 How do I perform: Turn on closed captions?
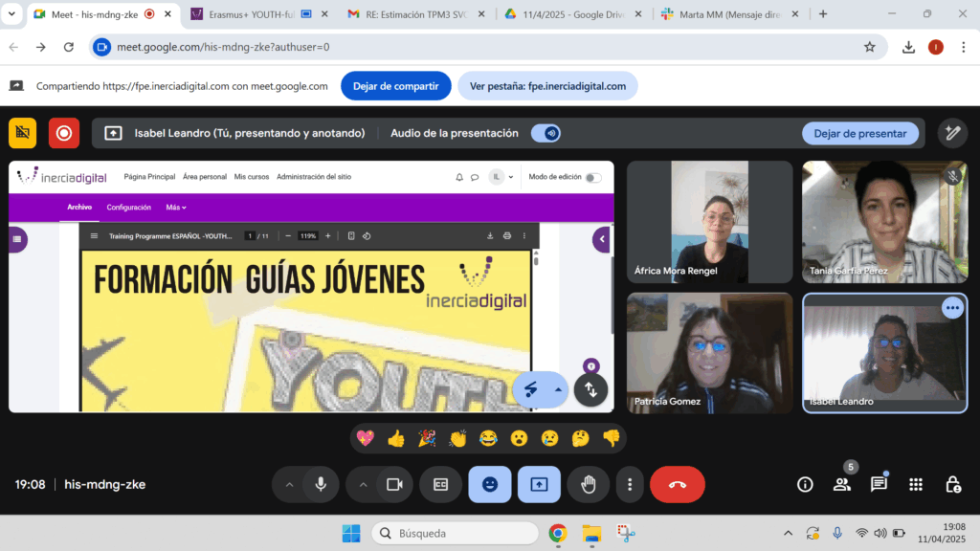click(x=440, y=484)
